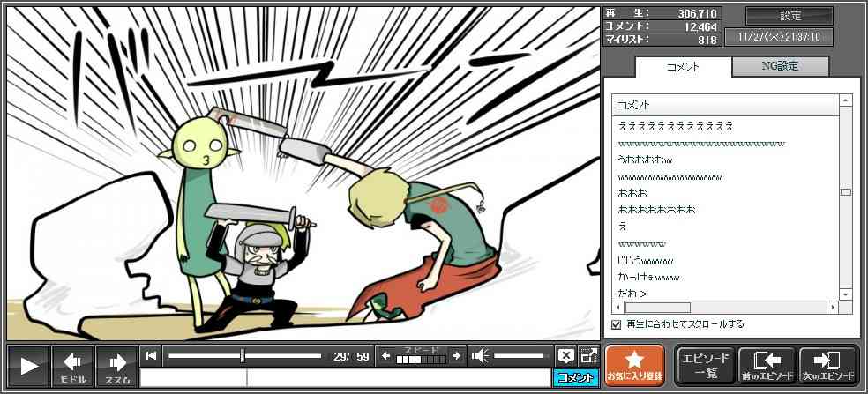Viewport: 868px width, 394px height.
Task: Switch to the NG設定 tab
Action: click(780, 67)
